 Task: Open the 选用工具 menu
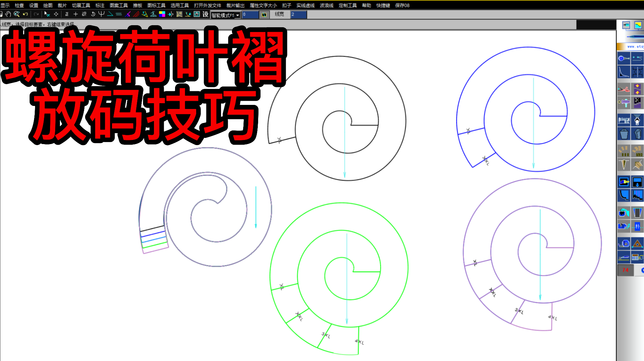coord(179,5)
